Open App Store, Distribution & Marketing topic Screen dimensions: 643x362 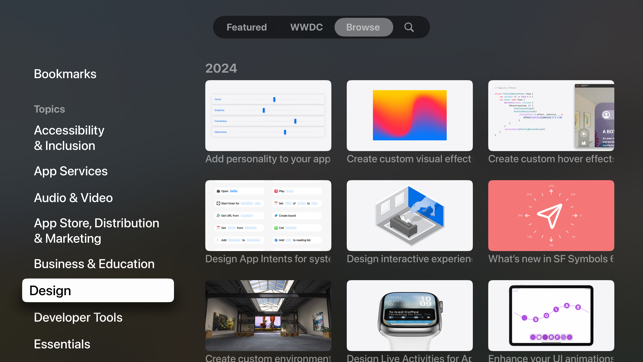click(x=96, y=230)
